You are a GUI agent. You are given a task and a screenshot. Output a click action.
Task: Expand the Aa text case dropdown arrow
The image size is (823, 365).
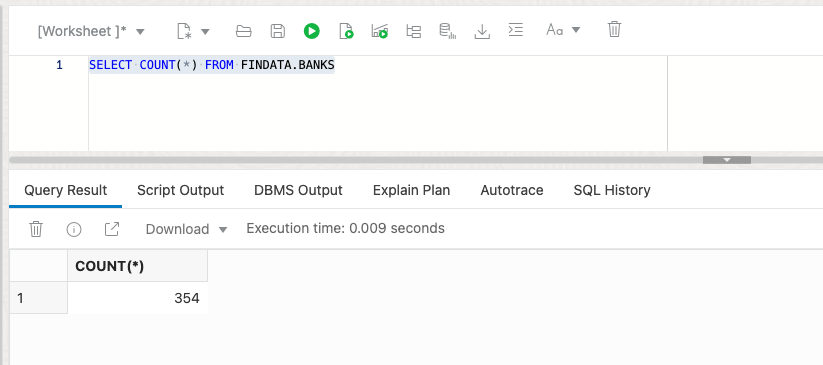[x=576, y=30]
